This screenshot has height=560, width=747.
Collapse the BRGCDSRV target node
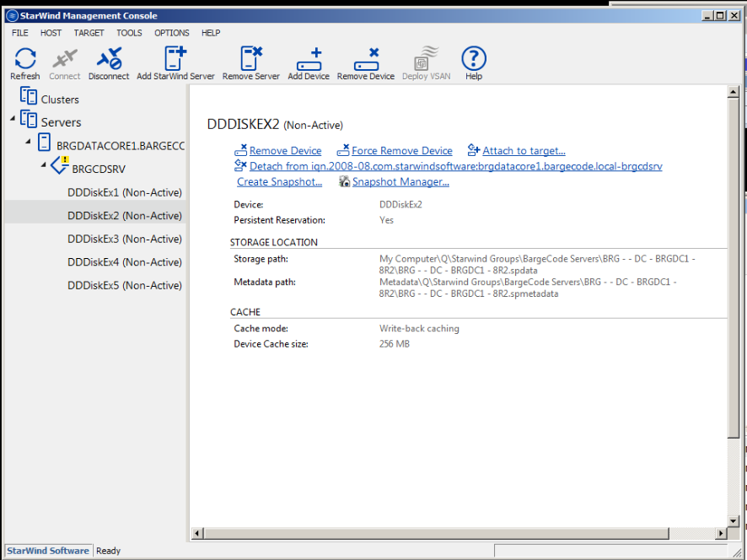(x=44, y=164)
